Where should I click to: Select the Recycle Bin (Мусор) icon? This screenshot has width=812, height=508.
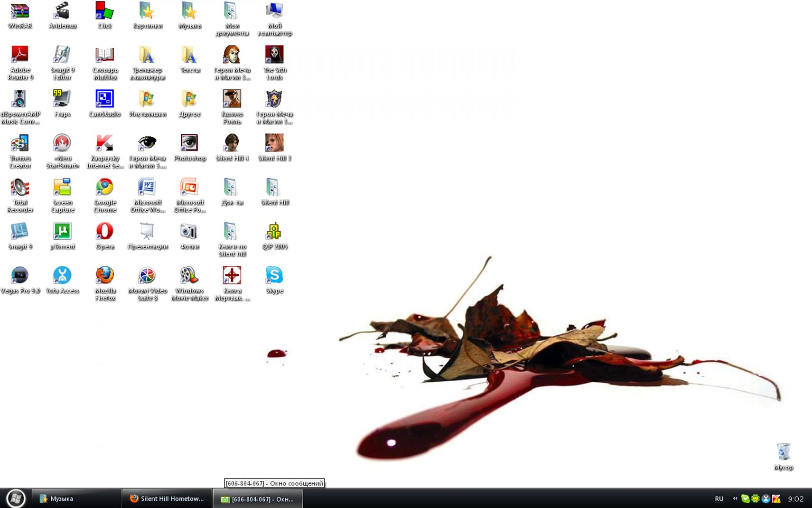point(783,452)
